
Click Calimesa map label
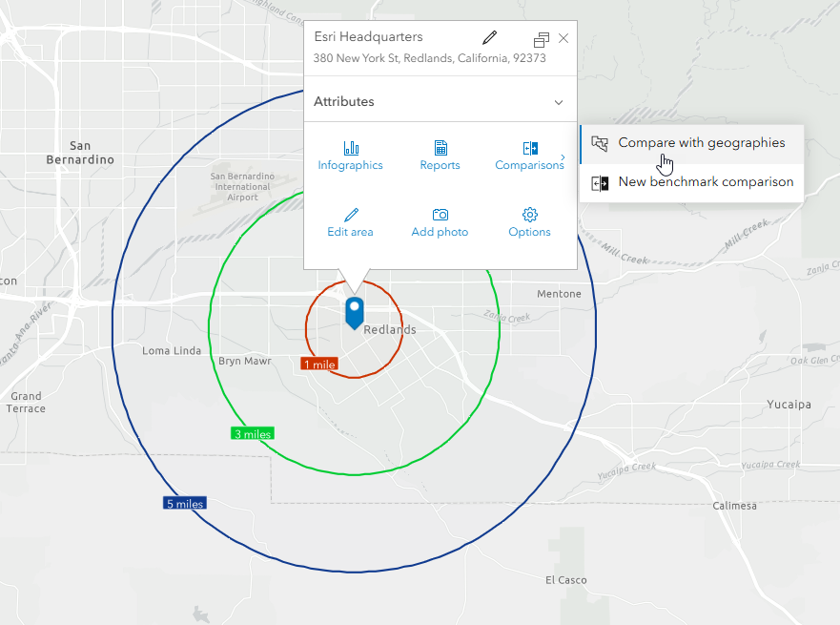tap(734, 506)
